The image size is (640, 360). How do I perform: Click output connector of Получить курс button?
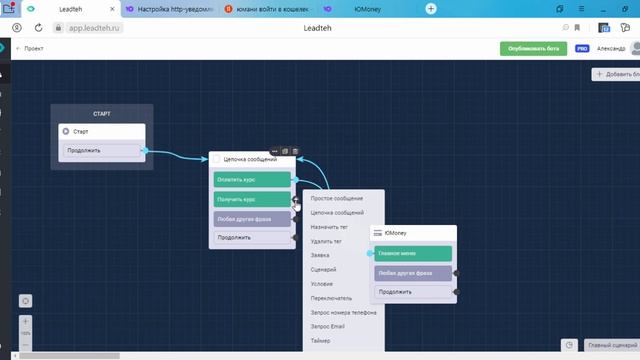(296, 199)
